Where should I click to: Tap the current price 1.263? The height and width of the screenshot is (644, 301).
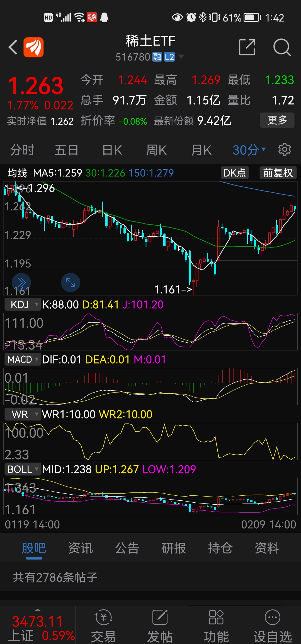pos(36,86)
